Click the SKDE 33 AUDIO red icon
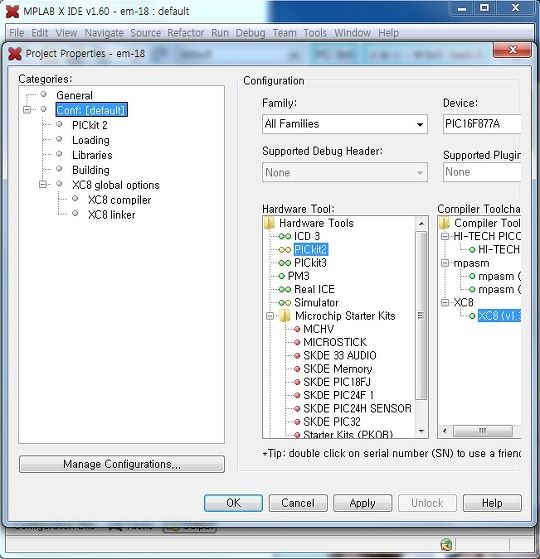The height and width of the screenshot is (559, 540). pos(297,355)
